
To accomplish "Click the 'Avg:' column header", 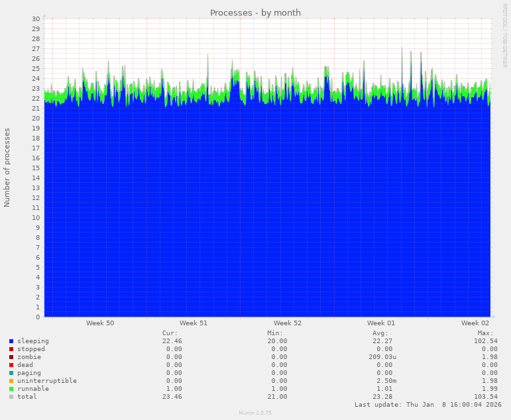I will point(380,333).
